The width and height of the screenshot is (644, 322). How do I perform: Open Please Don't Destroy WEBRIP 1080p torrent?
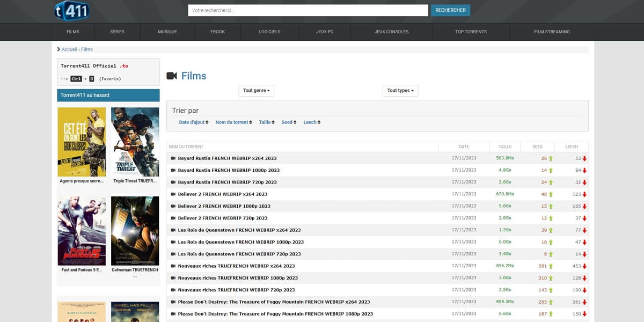pos(275,314)
